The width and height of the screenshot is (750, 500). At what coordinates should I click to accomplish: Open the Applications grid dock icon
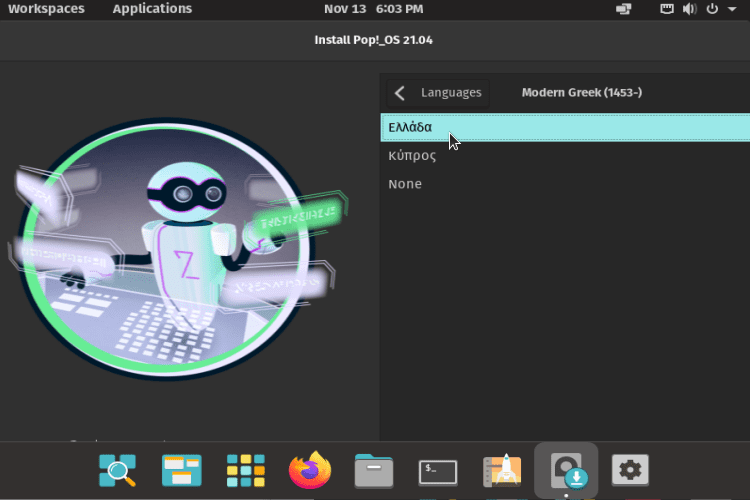pos(245,471)
